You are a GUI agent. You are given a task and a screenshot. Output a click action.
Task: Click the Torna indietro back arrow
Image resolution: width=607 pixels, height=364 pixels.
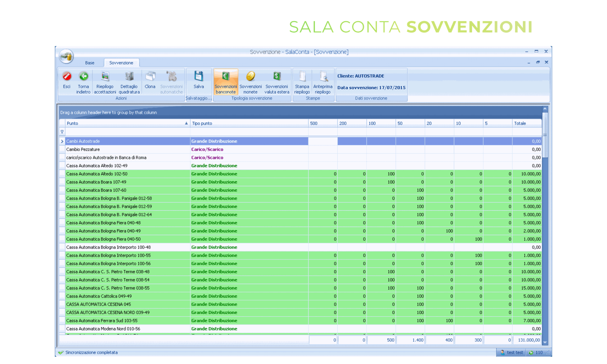click(83, 77)
